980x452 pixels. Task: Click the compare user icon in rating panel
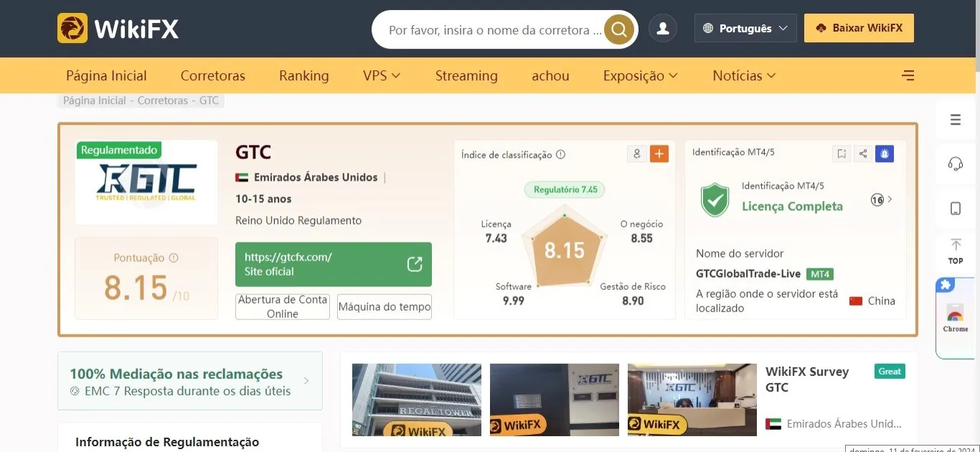636,154
